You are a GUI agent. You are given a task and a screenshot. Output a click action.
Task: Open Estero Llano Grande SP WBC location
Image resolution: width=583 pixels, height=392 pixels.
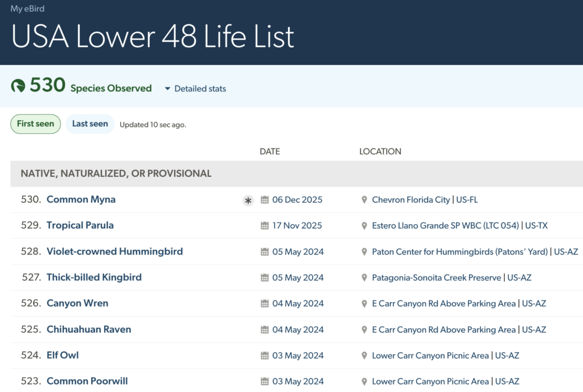[446, 226]
